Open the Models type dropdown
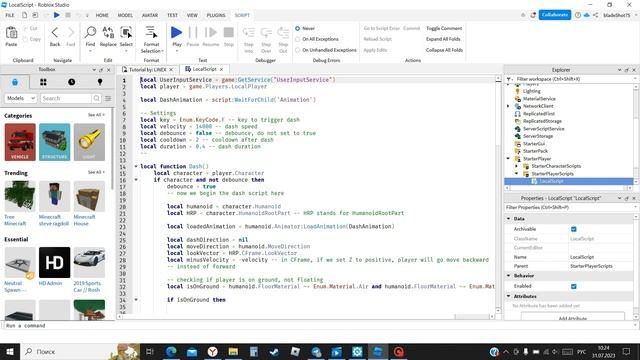The image size is (640, 360). [x=21, y=98]
